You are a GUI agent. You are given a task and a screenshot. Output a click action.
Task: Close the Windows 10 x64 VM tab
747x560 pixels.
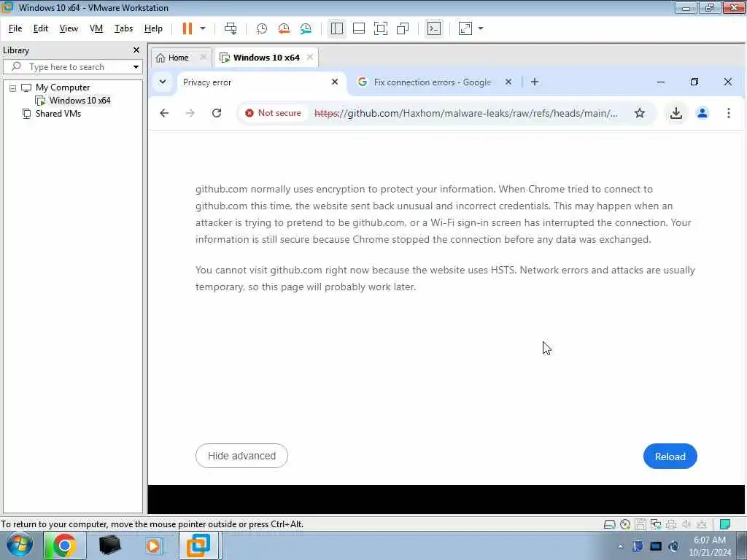[x=310, y=57]
